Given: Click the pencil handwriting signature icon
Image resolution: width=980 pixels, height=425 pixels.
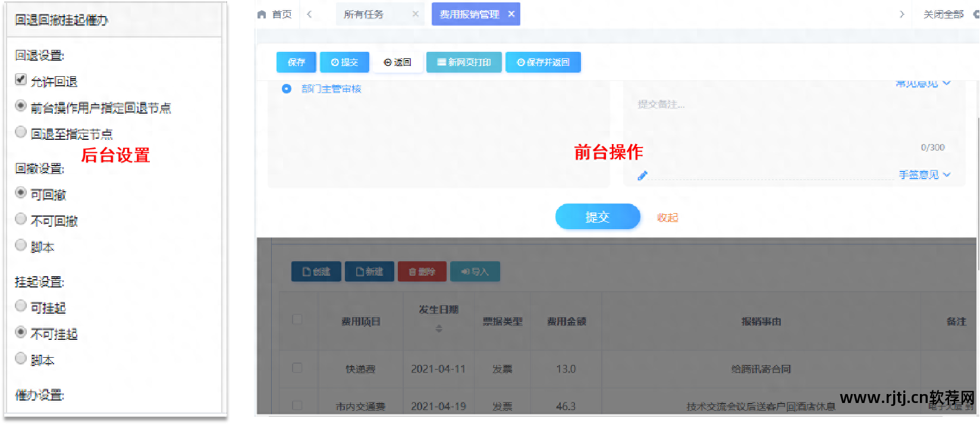Looking at the screenshot, I should [642, 176].
